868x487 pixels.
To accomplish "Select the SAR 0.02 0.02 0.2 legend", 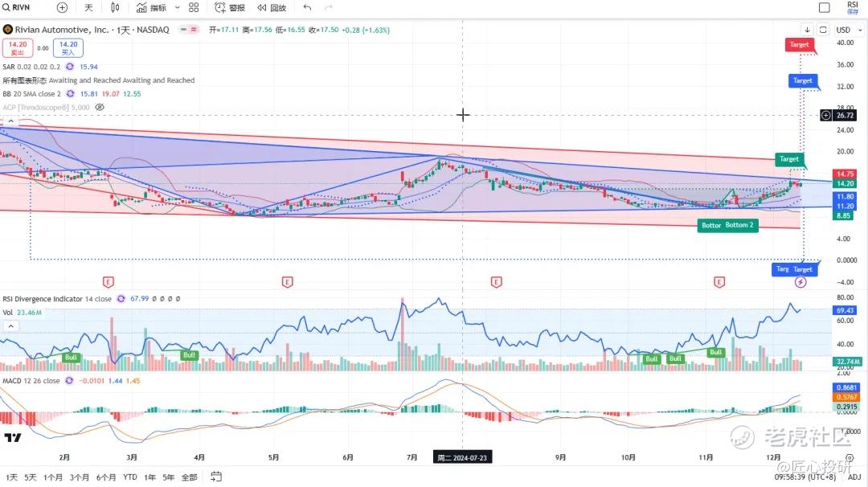I will (31, 67).
